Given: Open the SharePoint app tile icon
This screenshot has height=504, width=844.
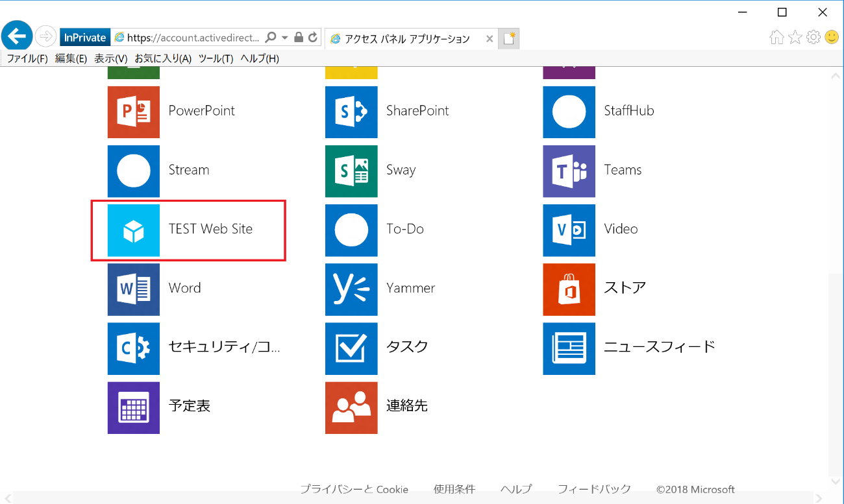Looking at the screenshot, I should [351, 112].
